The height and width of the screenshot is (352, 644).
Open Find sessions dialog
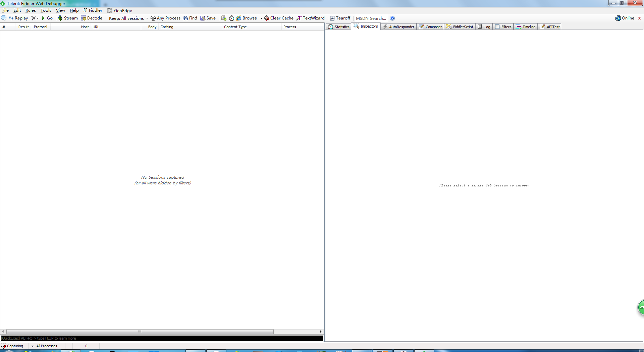(190, 18)
